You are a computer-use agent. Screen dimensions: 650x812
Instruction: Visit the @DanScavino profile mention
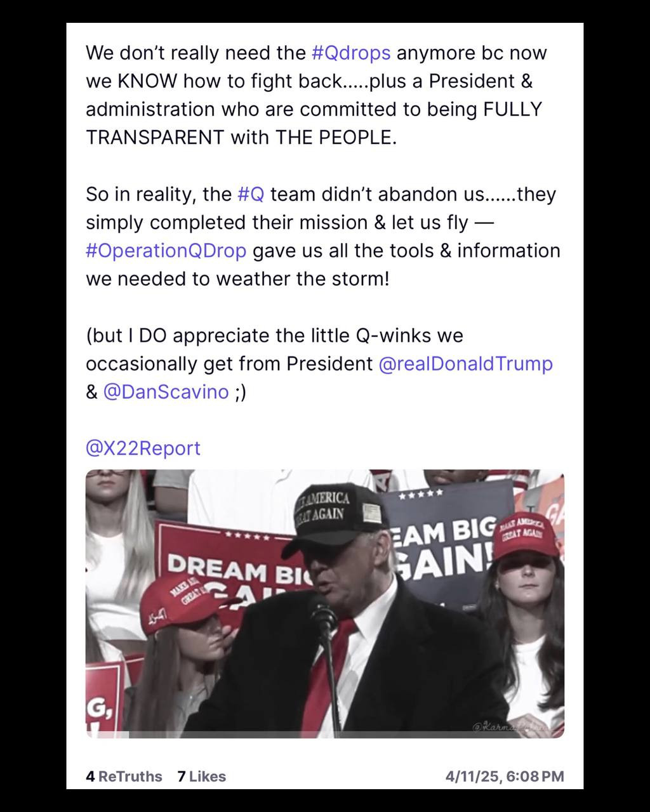(x=166, y=391)
